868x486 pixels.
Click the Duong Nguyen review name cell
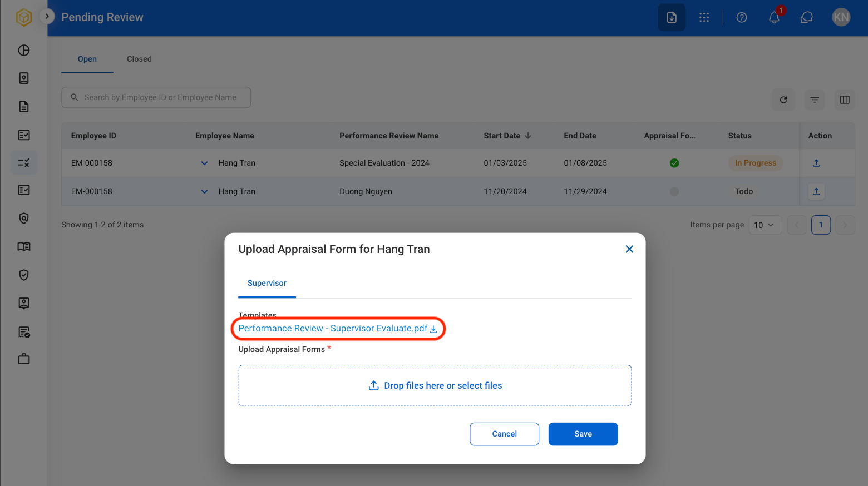[366, 191]
